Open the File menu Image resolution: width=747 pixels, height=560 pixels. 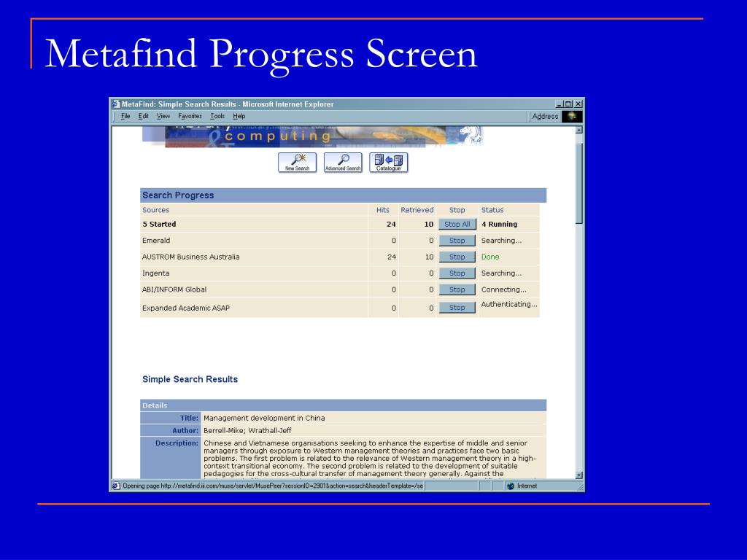[125, 116]
